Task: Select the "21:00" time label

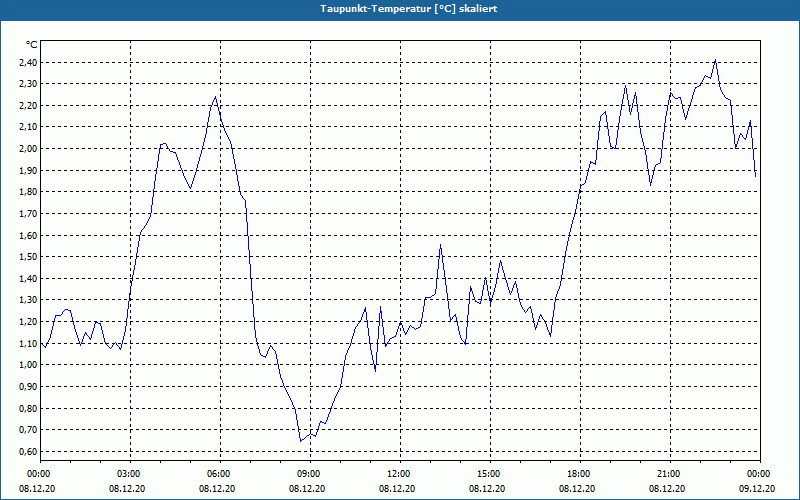Action: [670, 474]
